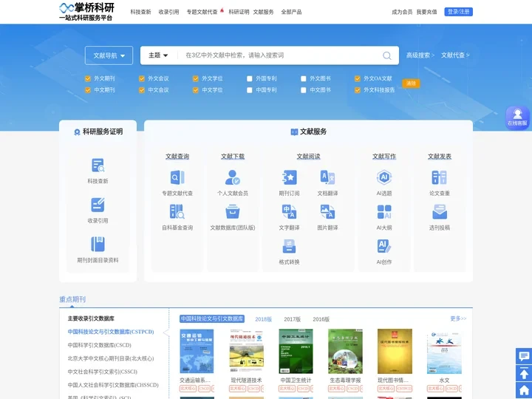Uncheck the 外文科技报告 checkbox

click(x=358, y=90)
